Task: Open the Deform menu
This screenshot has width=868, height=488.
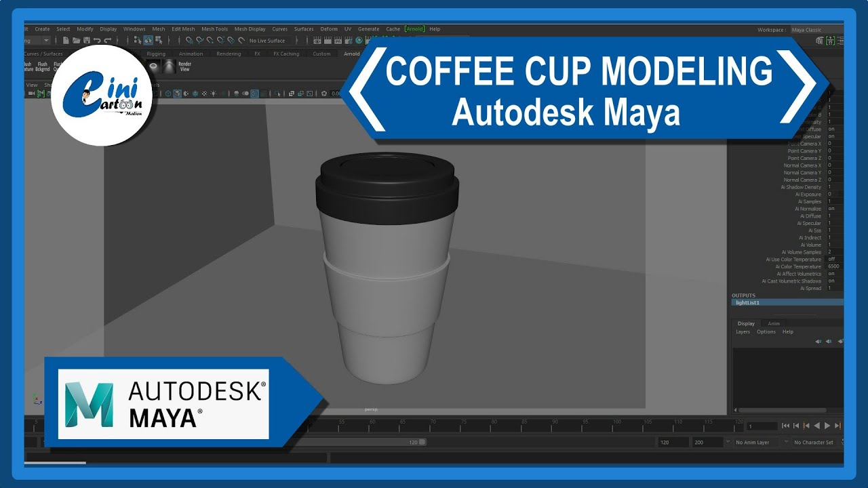Action: point(329,29)
